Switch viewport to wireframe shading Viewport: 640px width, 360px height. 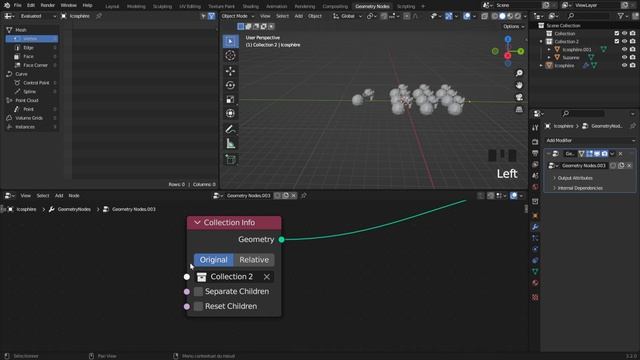coord(495,16)
